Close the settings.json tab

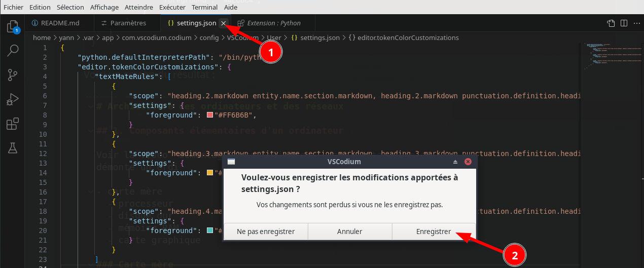point(223,23)
